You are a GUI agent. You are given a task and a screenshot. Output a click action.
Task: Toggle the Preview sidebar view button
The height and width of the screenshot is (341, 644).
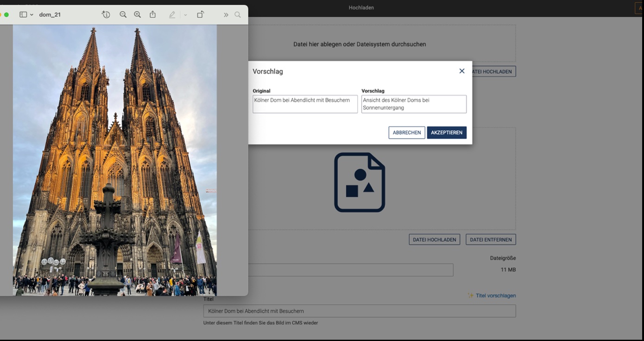coord(23,15)
